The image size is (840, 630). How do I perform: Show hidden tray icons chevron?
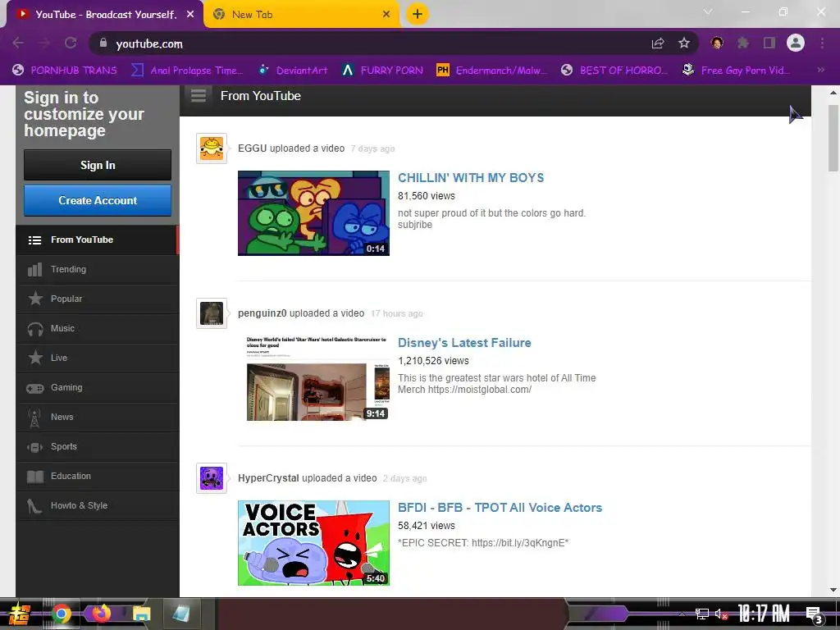pos(682,614)
